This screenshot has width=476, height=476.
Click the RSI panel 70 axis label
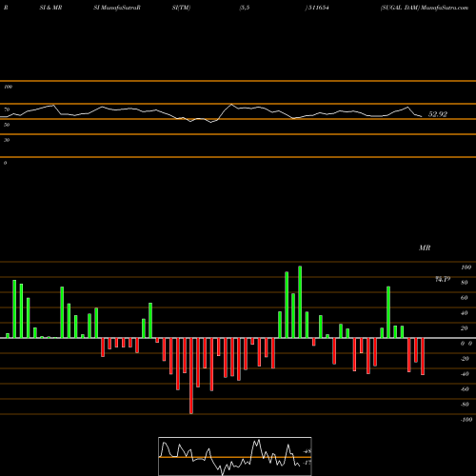click(7, 109)
